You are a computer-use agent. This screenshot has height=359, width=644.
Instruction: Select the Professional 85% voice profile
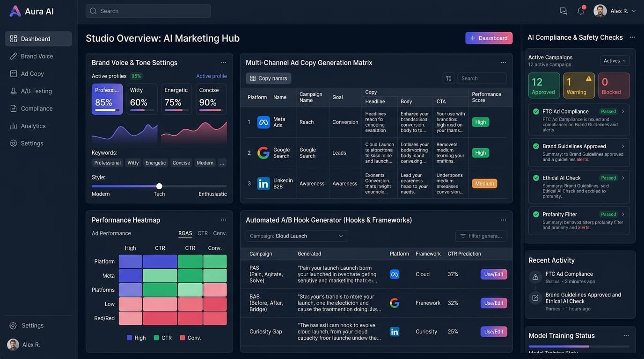click(107, 99)
